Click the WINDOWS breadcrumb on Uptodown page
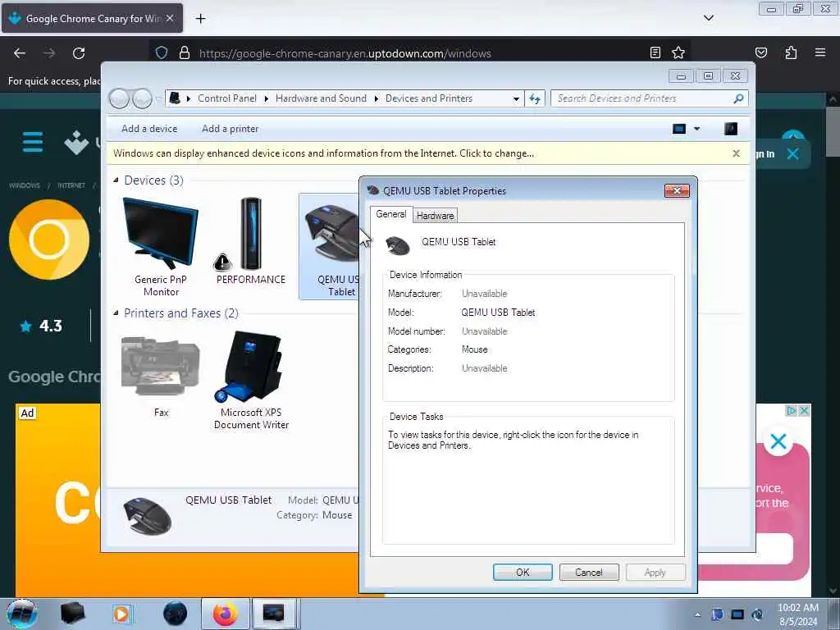The width and height of the screenshot is (840, 630). coord(24,185)
